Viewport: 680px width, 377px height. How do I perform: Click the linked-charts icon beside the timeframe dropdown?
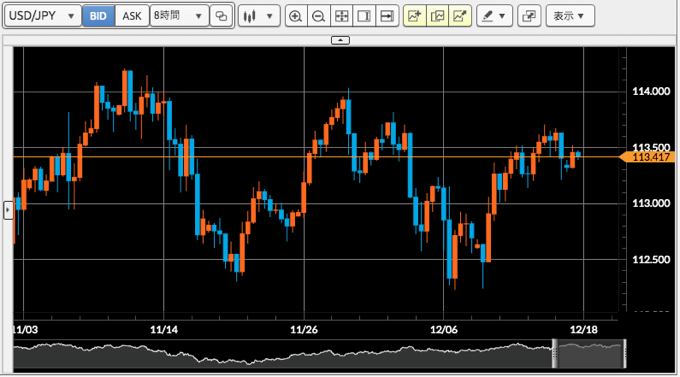pyautogui.click(x=221, y=16)
